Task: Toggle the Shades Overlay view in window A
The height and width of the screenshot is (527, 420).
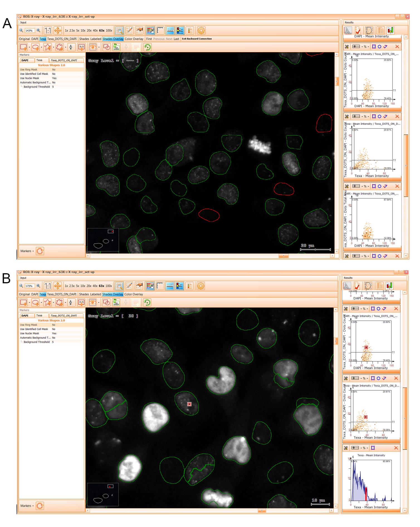Action: pos(113,39)
